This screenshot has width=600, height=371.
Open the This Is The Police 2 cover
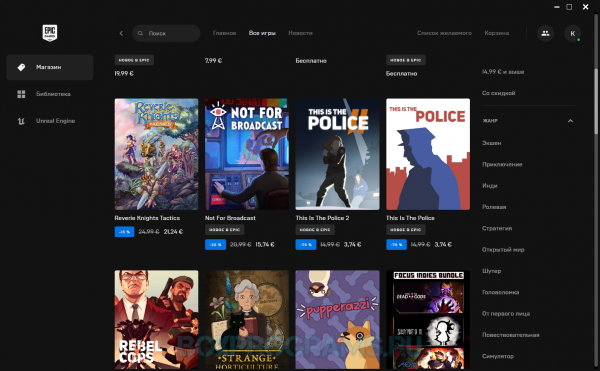[338, 154]
